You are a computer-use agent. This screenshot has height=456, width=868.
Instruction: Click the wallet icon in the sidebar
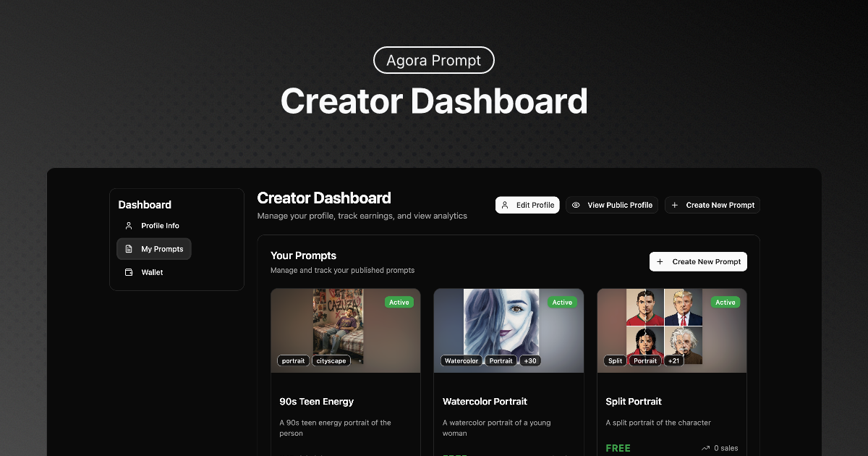[x=129, y=272]
